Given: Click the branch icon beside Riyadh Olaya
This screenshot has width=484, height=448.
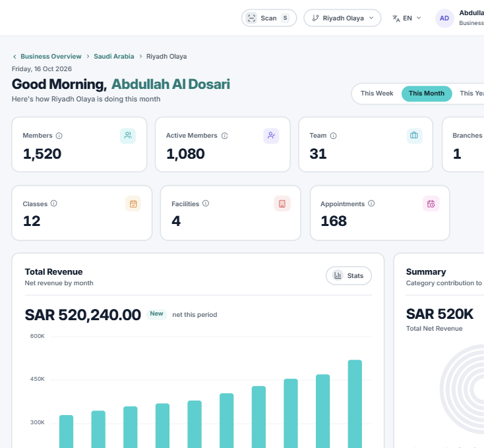Looking at the screenshot, I should 315,18.
